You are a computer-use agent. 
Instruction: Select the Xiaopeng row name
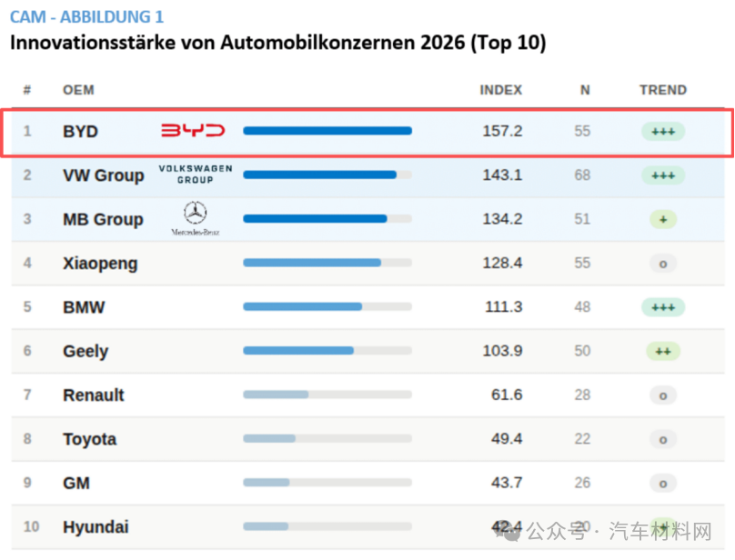pyautogui.click(x=100, y=264)
